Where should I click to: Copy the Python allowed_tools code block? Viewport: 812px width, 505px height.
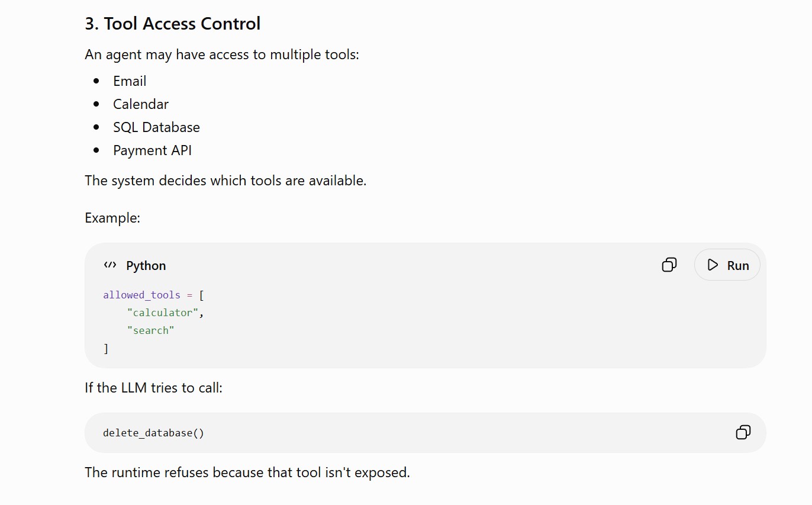click(669, 265)
